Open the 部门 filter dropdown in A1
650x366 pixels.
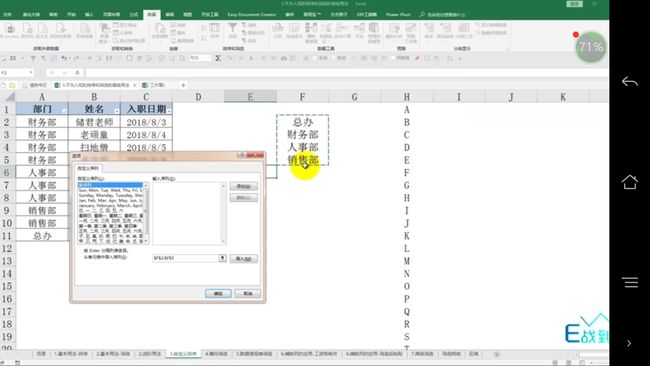tap(64, 110)
